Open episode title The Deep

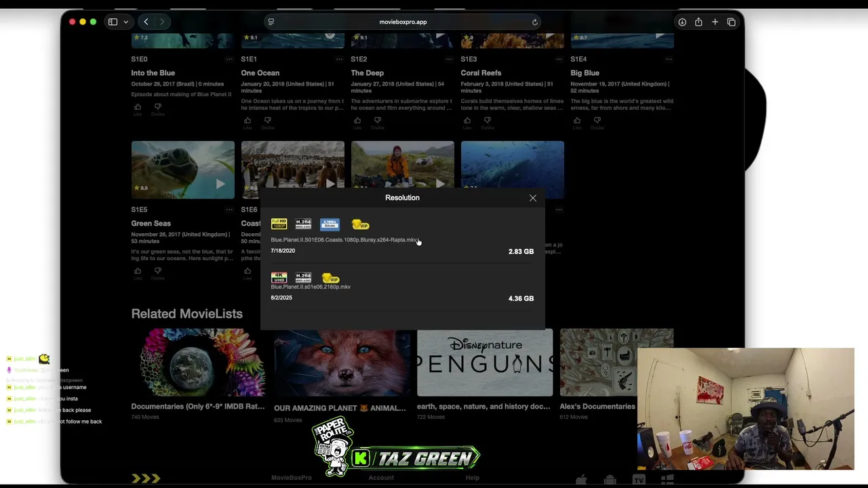pyautogui.click(x=367, y=73)
